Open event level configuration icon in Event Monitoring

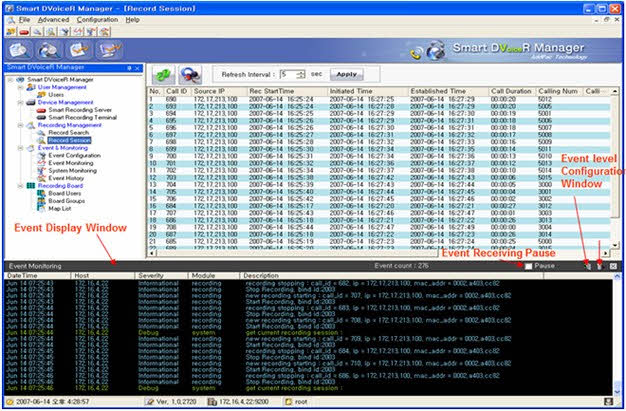point(589,267)
